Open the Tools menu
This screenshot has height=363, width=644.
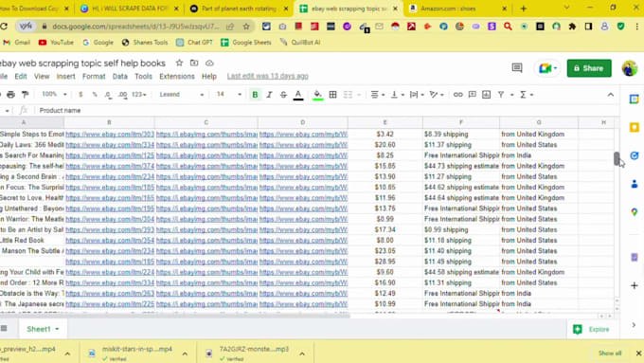(x=143, y=77)
